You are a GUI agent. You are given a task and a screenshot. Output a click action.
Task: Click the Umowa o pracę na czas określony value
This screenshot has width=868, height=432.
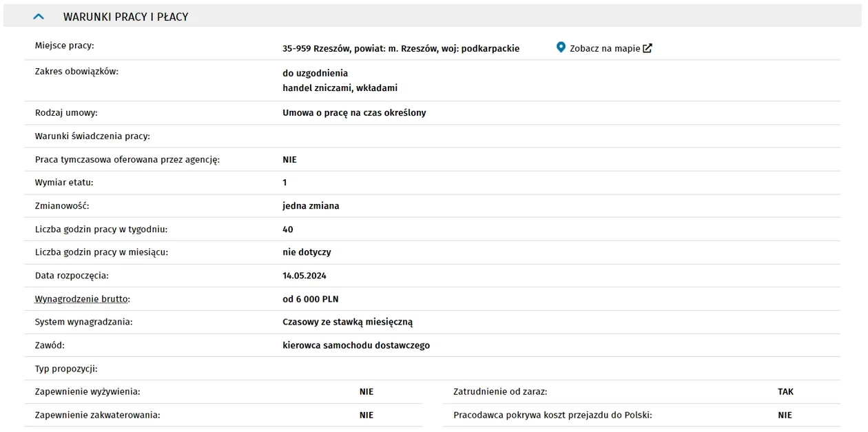pyautogui.click(x=354, y=112)
